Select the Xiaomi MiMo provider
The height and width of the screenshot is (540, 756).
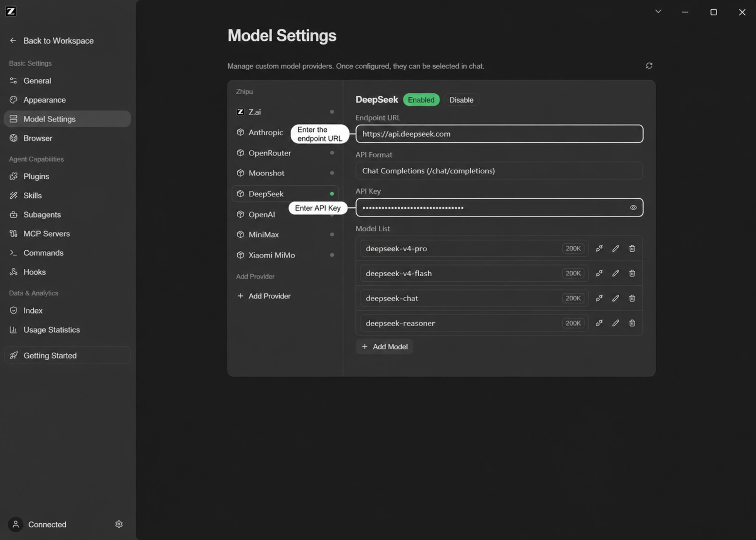285,255
